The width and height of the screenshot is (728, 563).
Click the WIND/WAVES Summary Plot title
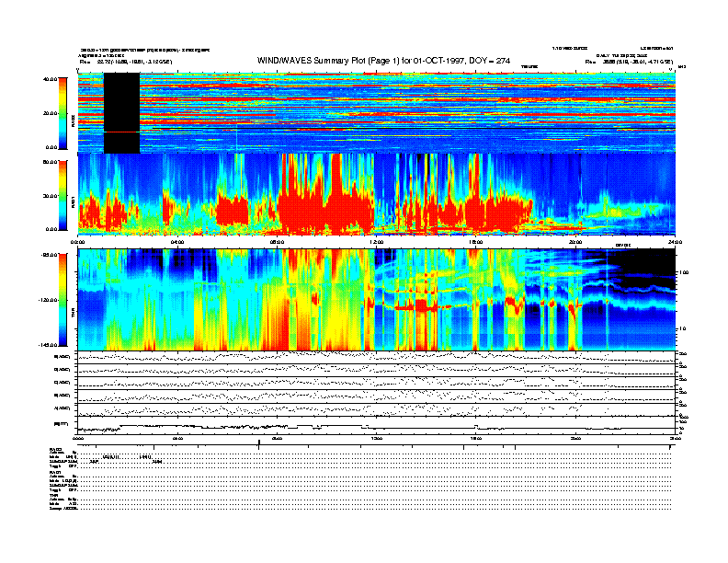pyautogui.click(x=383, y=61)
